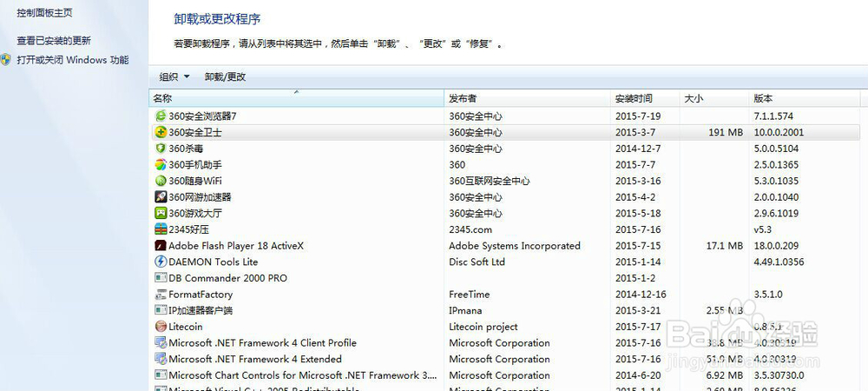
Task: Select the 2345好压 program name
Action: click(188, 229)
